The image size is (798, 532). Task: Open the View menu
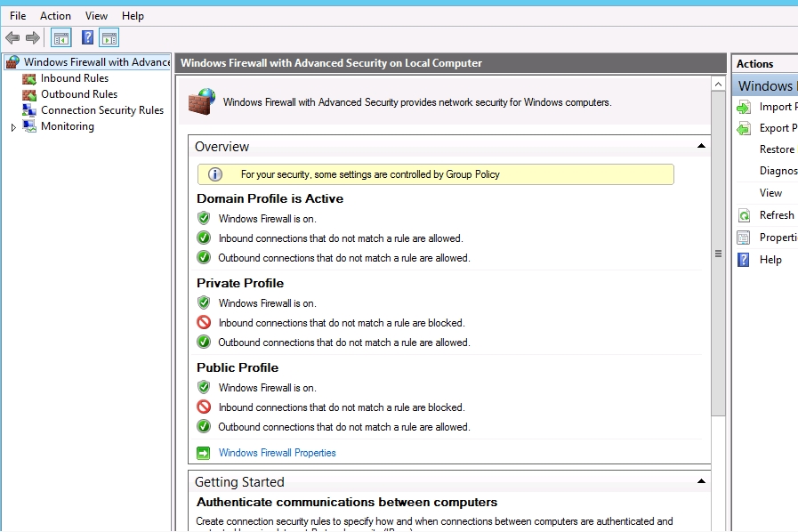point(96,16)
